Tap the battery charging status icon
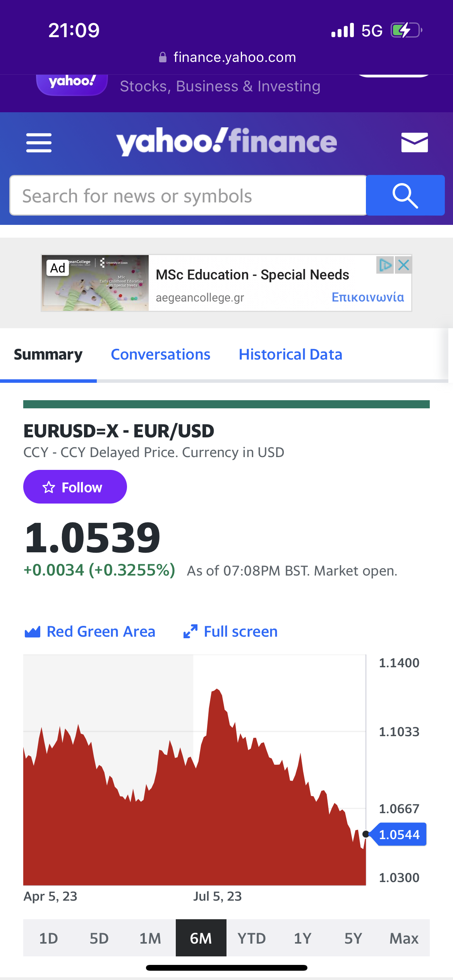 [406, 30]
